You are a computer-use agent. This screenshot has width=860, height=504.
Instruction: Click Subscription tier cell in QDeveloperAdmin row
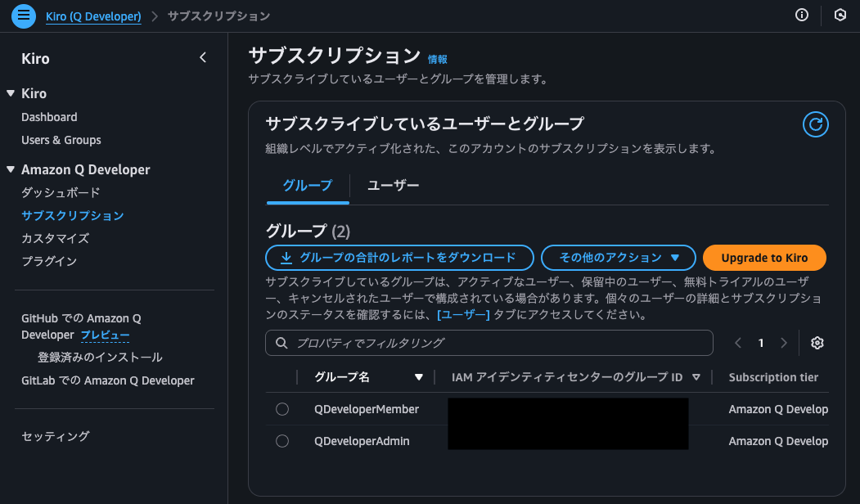tap(778, 441)
